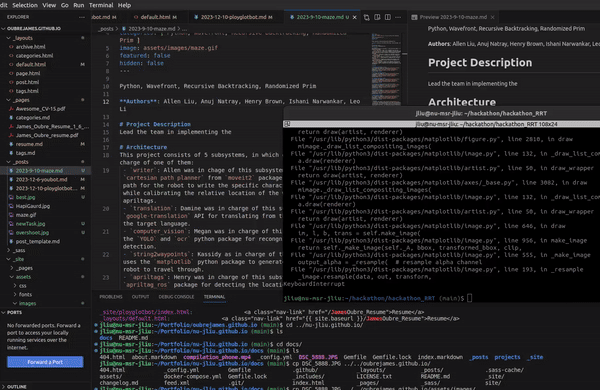Image resolution: width=600 pixels, height=390 pixels.
Task: Collapse the OUBREJAMES.GITHUB.IO root folder
Action: pos(3,29)
